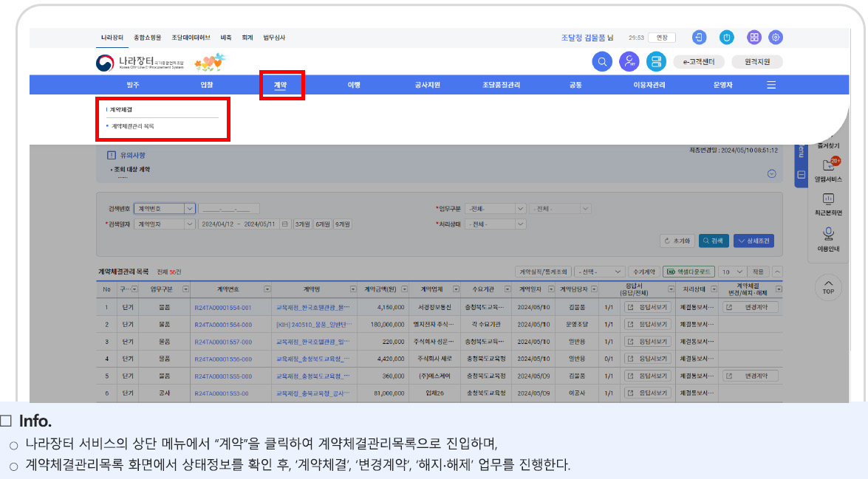Screen dimensions: 868x479
Task: Click the 연장 session extend button
Action: [x=662, y=38]
